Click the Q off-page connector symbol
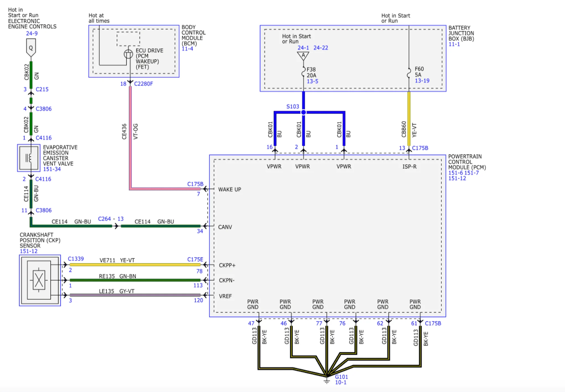 tap(31, 48)
